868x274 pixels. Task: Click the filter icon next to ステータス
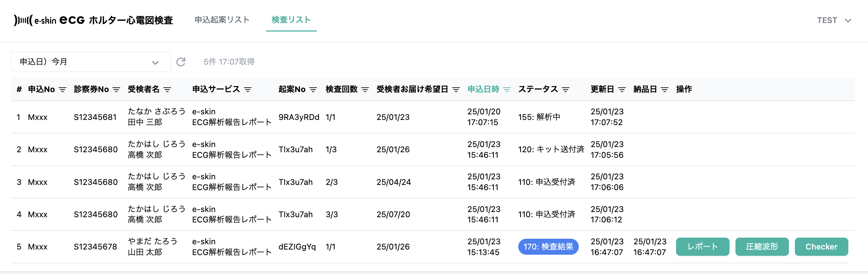[565, 89]
